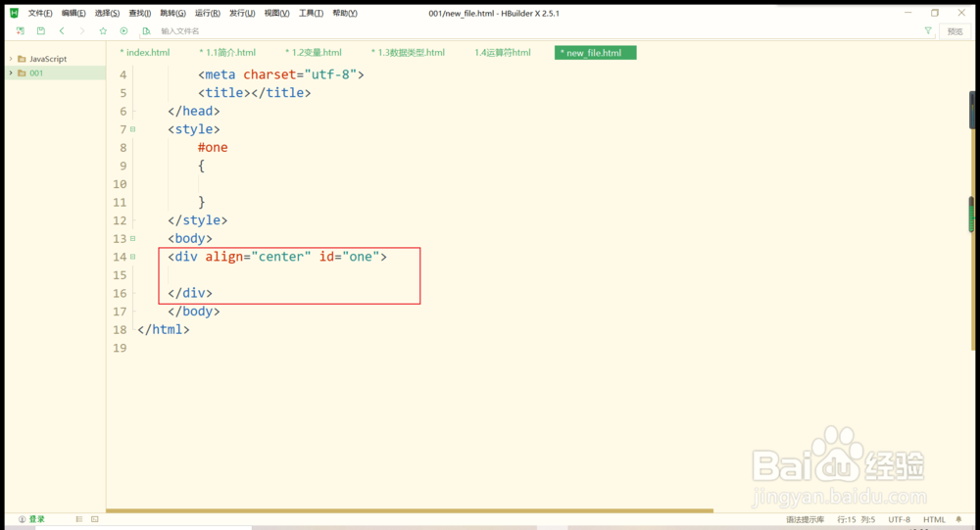Click the UTF-8 encoding indicator
Image resolution: width=980 pixels, height=530 pixels.
(x=900, y=519)
